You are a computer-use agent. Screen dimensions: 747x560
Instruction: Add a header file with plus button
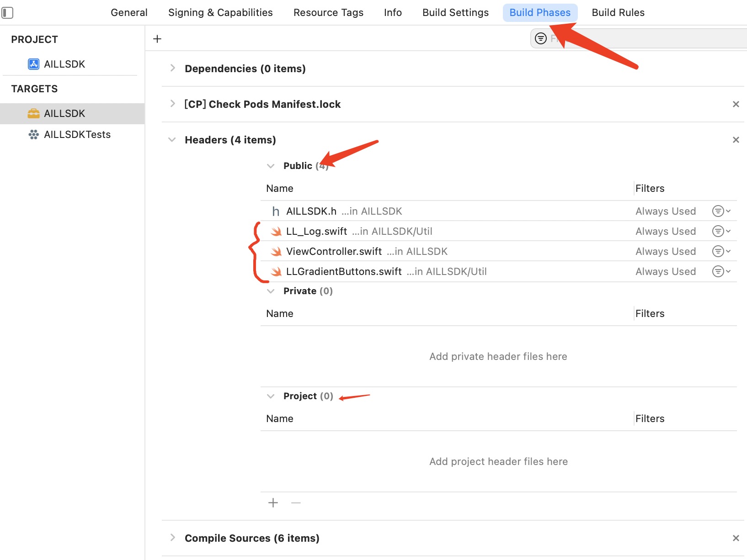pyautogui.click(x=273, y=503)
